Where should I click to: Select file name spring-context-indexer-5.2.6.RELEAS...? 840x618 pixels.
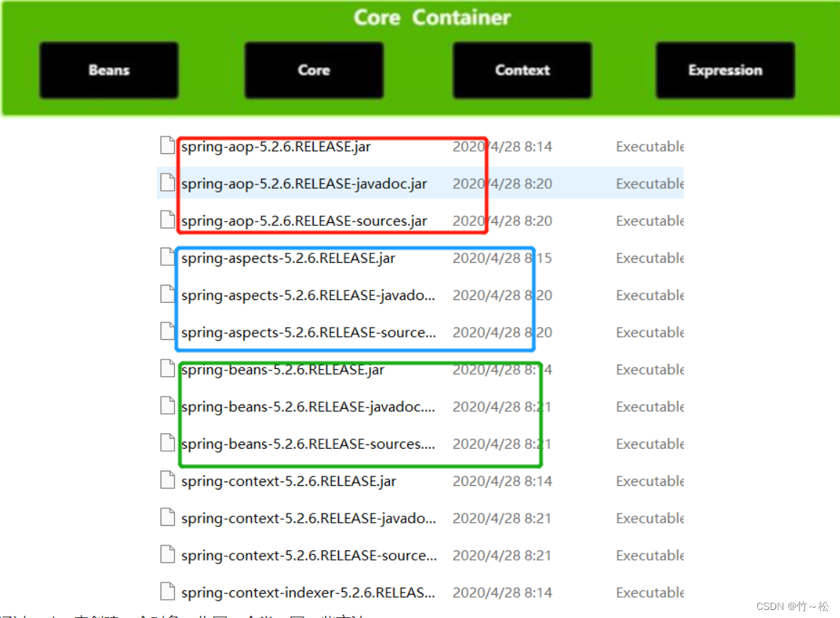click(308, 593)
